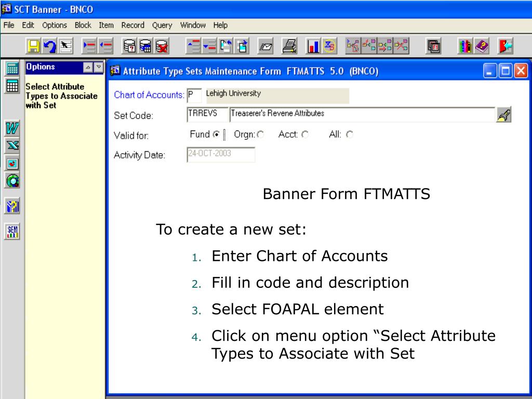The height and width of the screenshot is (399, 532).
Task: Open the Item menu
Action: pos(106,25)
